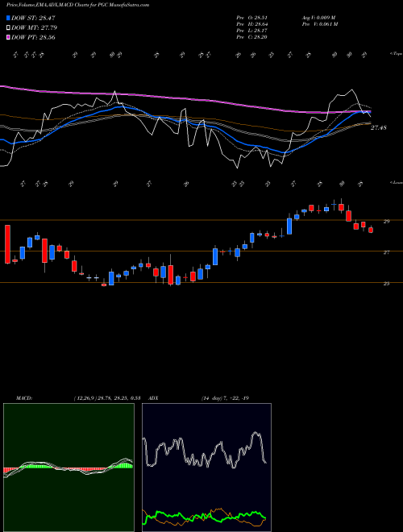Image resolution: width=403 pixels, height=532 pixels.
Task: Click the '<Tops' label beside the chart
Action: 396,54
